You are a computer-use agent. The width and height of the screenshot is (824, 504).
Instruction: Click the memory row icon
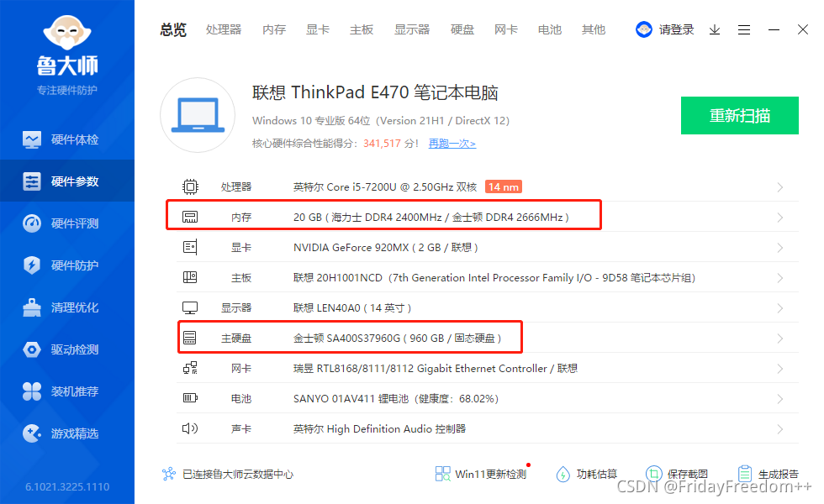click(190, 217)
